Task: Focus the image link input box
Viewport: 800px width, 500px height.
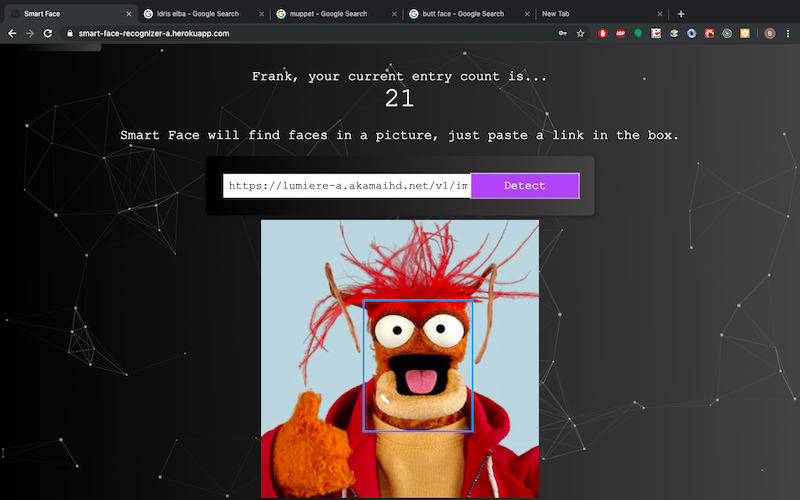Action: pyautogui.click(x=346, y=186)
